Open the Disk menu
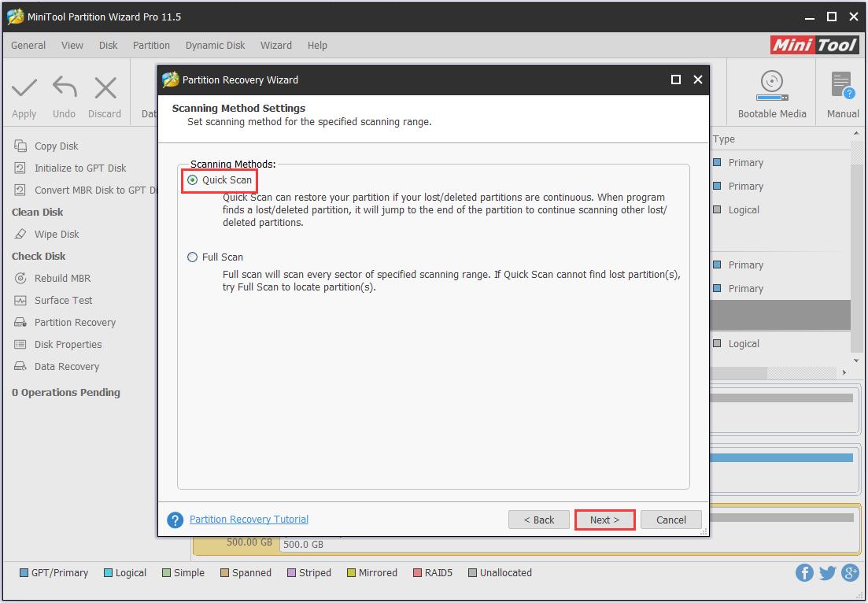This screenshot has height=603, width=868. pos(108,46)
